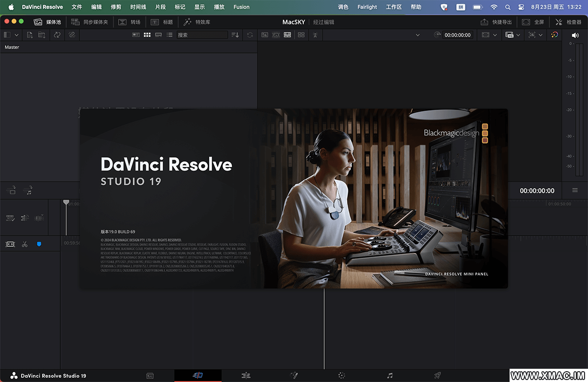Toggle the 标题 titles panel
The image size is (588, 382).
coord(162,22)
